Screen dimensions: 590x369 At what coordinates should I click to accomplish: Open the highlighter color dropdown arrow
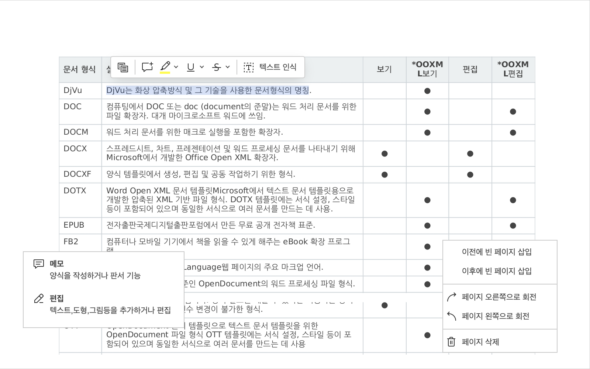pos(176,67)
